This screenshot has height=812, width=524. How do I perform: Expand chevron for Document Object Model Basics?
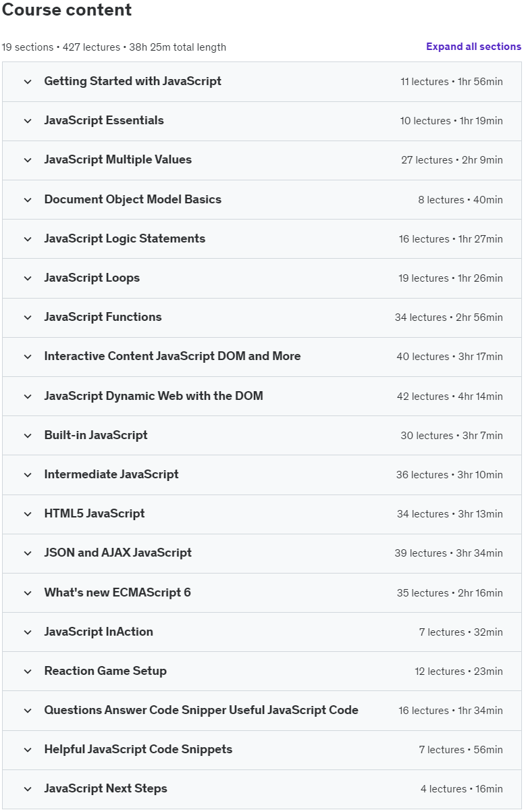28,200
